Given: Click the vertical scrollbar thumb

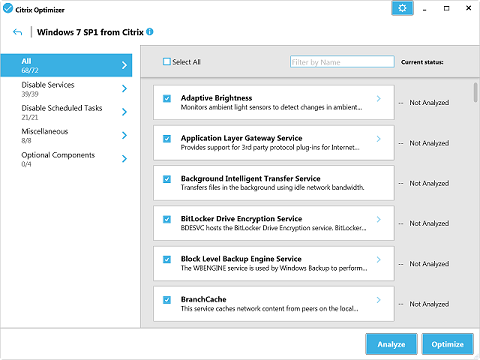Looking at the screenshot, I should click(x=475, y=92).
